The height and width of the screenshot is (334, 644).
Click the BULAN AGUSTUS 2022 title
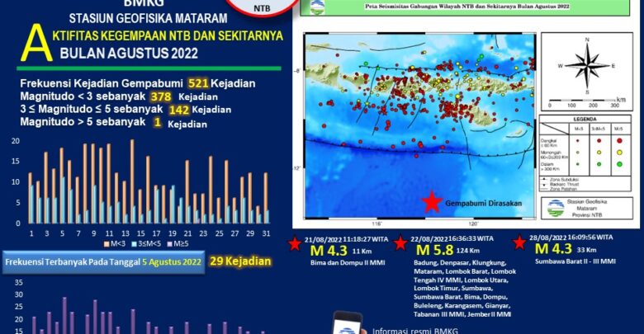pyautogui.click(x=129, y=54)
